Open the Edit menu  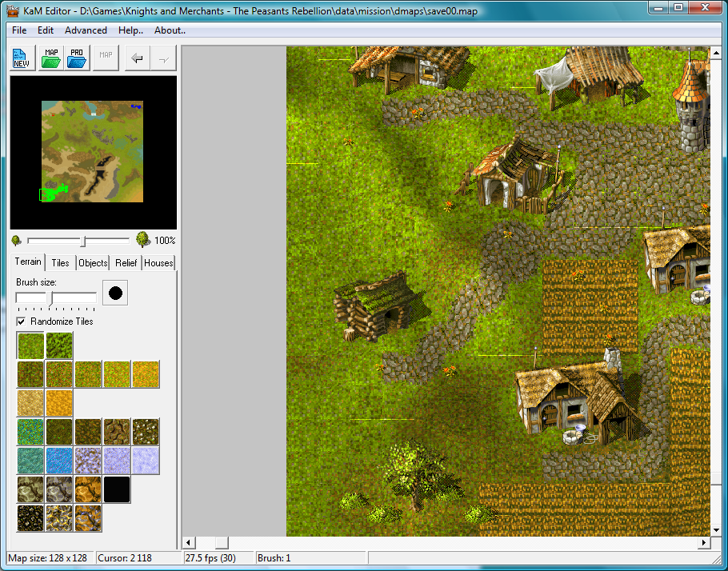[x=46, y=30]
